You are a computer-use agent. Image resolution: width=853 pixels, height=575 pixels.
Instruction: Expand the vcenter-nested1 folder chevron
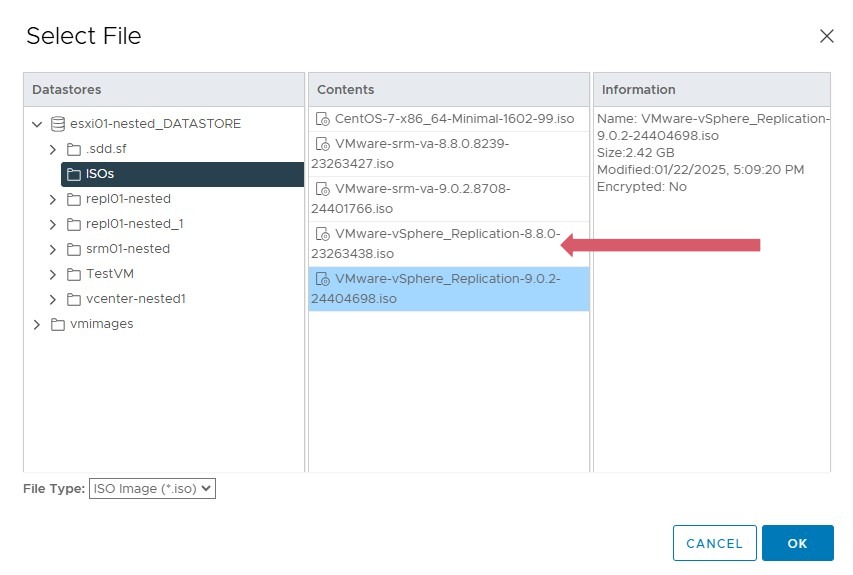pyautogui.click(x=53, y=299)
